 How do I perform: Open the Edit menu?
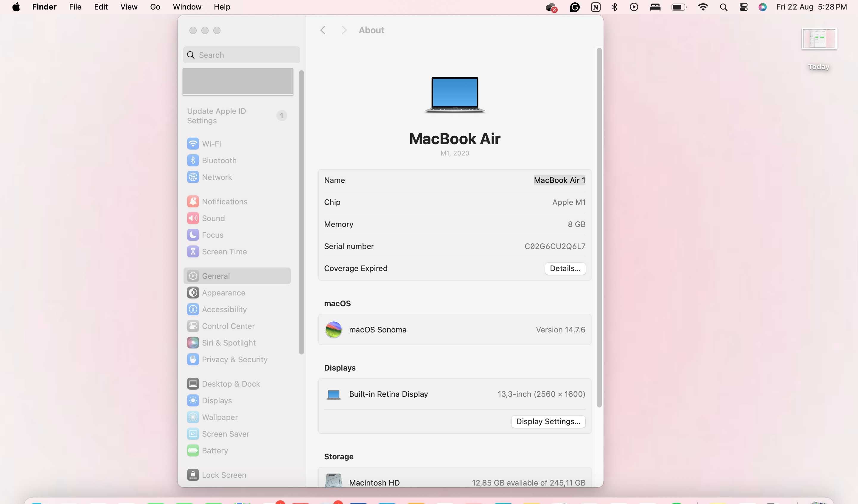(101, 7)
